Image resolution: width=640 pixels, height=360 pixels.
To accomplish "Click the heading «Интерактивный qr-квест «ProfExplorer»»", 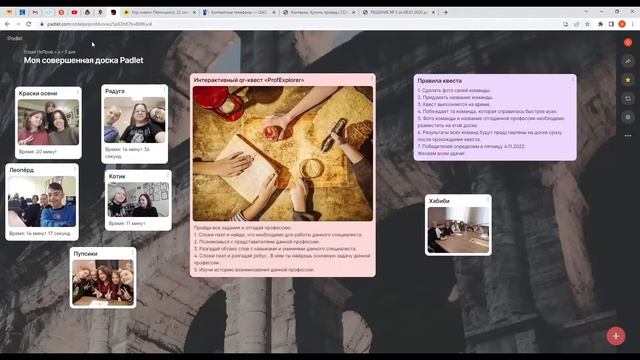I will pyautogui.click(x=249, y=80).
